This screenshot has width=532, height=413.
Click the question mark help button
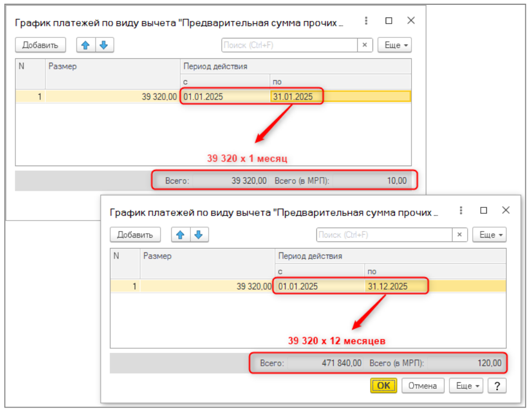coord(497,386)
